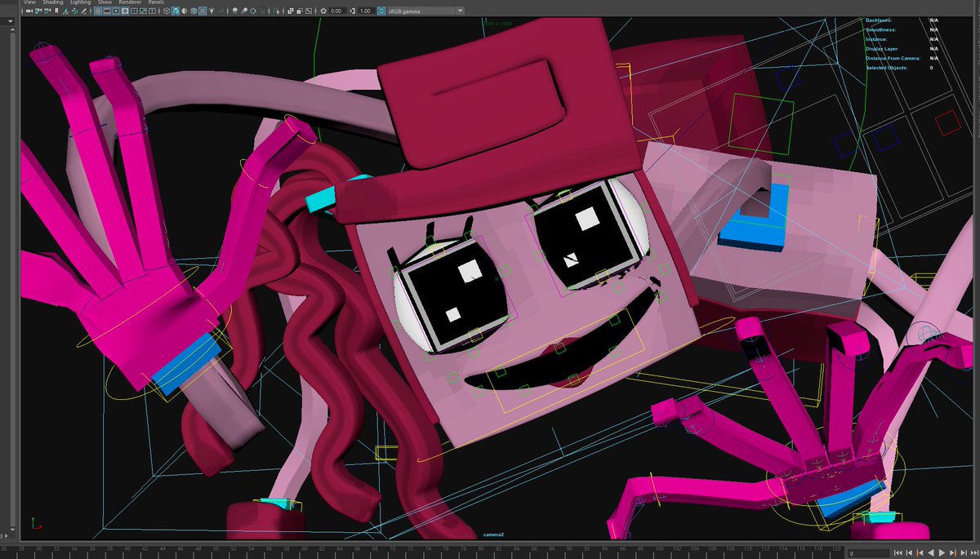
Task: Step back to previous keyframe
Action: (x=920, y=553)
